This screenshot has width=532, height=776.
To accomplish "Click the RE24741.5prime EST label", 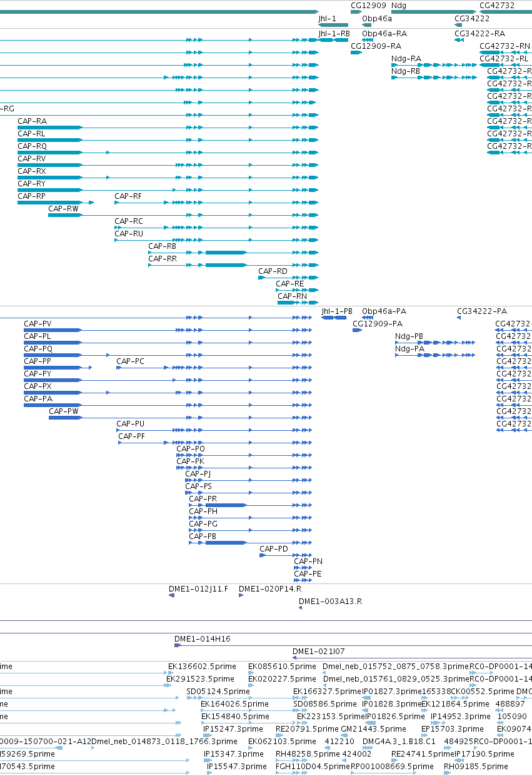I will (423, 754).
